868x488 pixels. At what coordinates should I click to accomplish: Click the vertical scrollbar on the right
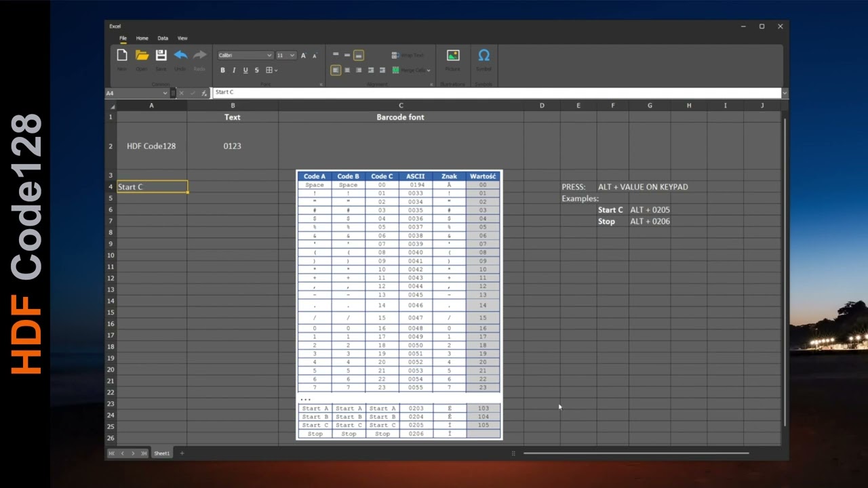(x=785, y=271)
